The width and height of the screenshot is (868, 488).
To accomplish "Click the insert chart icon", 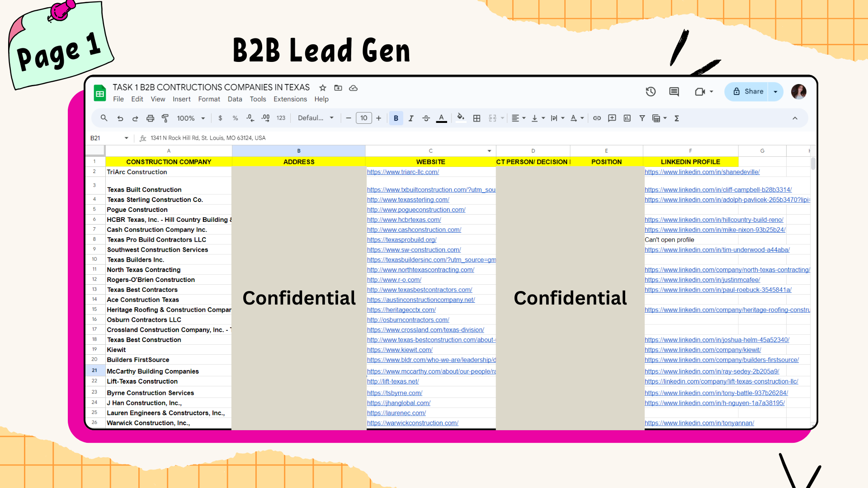I will pyautogui.click(x=627, y=118).
